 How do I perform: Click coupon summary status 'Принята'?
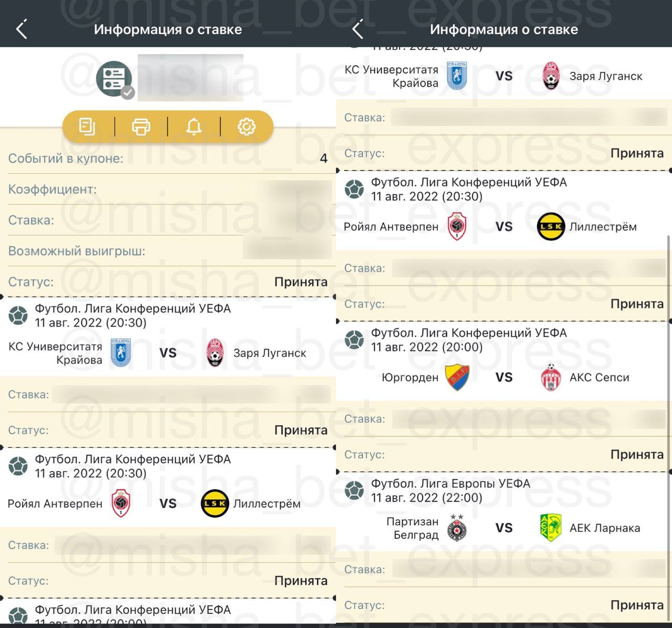pyautogui.click(x=301, y=282)
